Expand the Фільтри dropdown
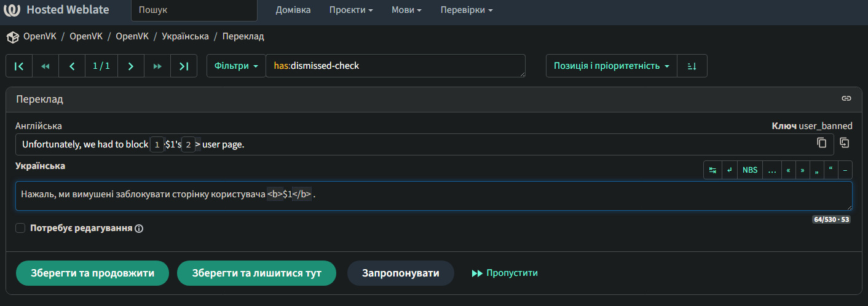 [x=236, y=66]
